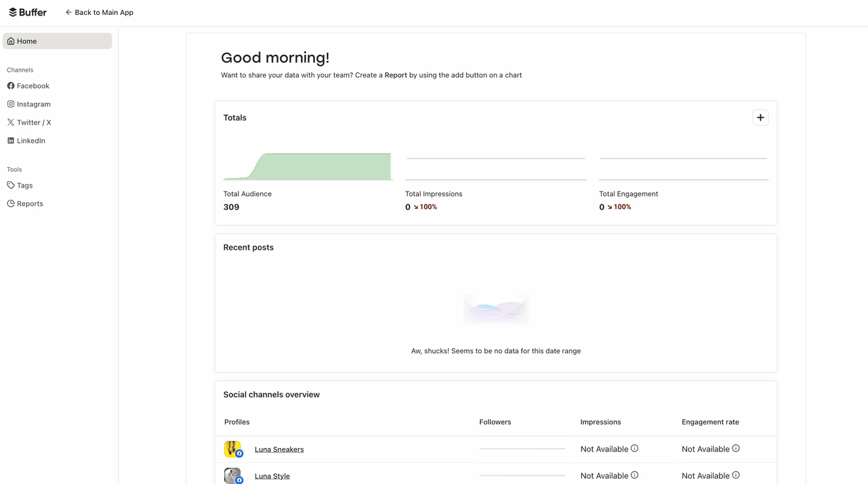Open the Luna Style profile link

(x=272, y=476)
